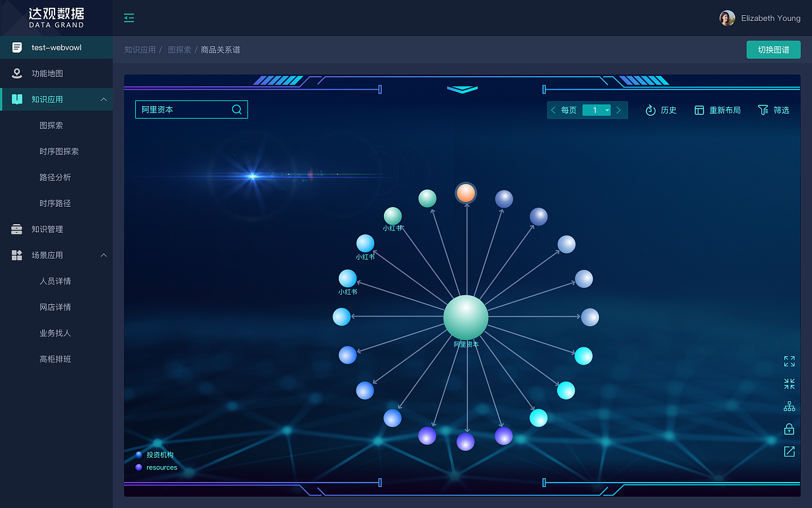Screen dimensions: 812x508
Task: Collapse the panel using the top center chevron
Action: (x=462, y=90)
